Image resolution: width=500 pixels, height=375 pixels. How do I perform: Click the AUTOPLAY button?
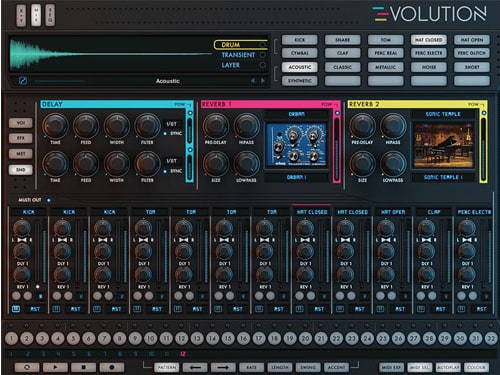[x=448, y=367]
